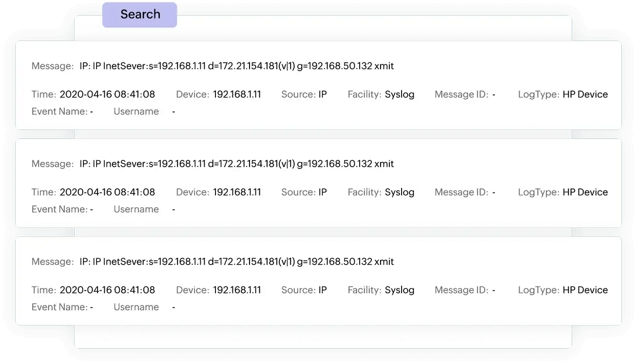Image resolution: width=637 pixels, height=364 pixels.
Task: Click the message text in the first log entry
Action: [x=236, y=66]
